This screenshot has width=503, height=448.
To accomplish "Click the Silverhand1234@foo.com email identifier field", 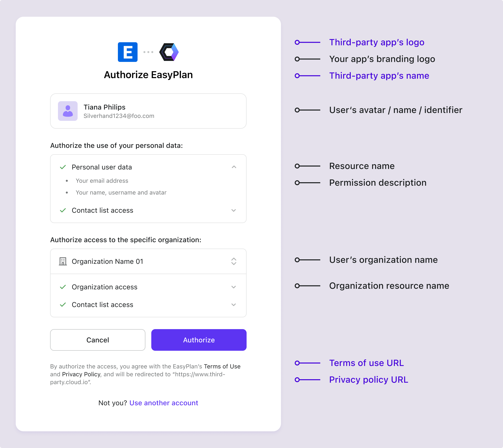I will pyautogui.click(x=119, y=115).
